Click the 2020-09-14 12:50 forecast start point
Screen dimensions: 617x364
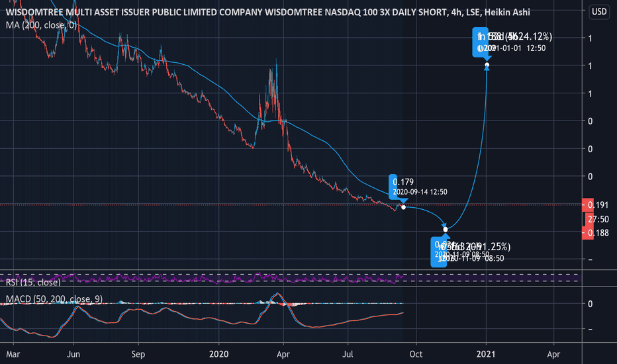pos(403,207)
